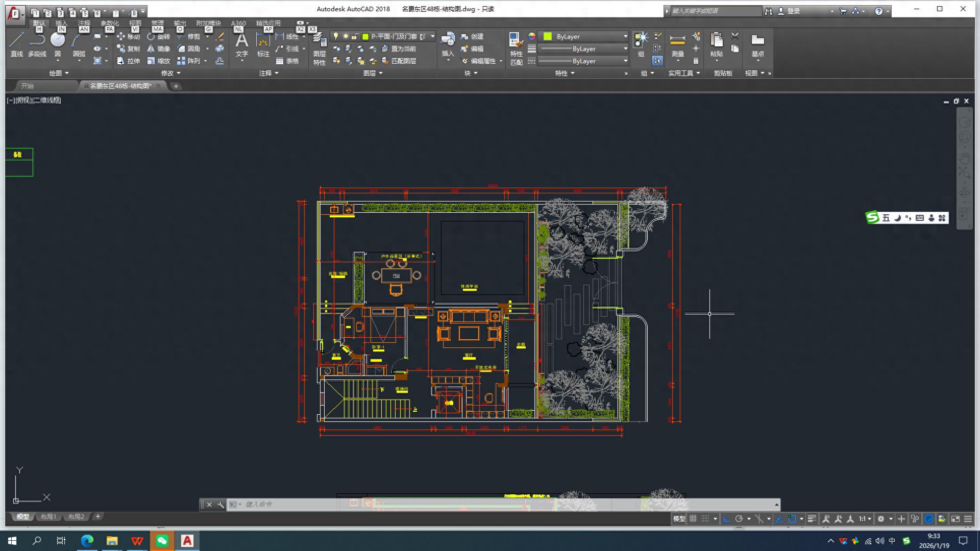Switch to the 布局1 layout tab
The image size is (980, 551).
[48, 516]
